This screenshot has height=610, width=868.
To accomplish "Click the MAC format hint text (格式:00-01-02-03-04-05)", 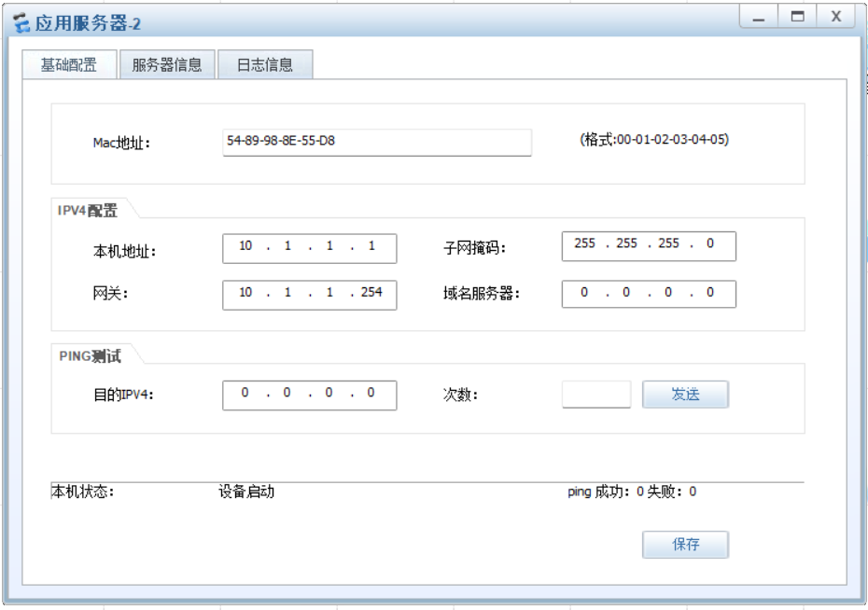I will [654, 139].
